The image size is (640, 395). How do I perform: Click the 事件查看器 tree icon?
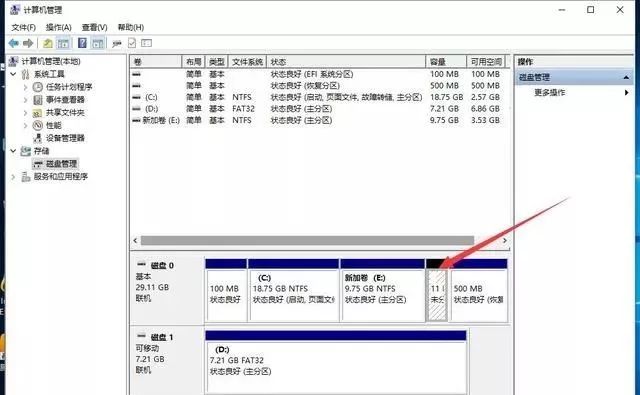(38, 100)
